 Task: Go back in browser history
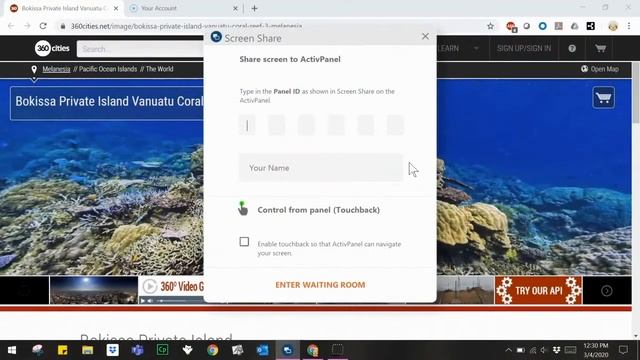11,26
